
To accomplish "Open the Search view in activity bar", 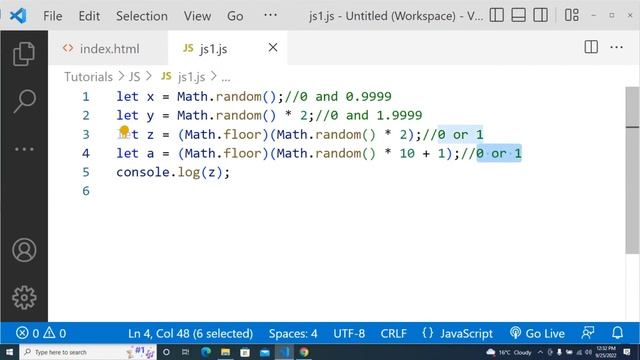I will click(24, 101).
